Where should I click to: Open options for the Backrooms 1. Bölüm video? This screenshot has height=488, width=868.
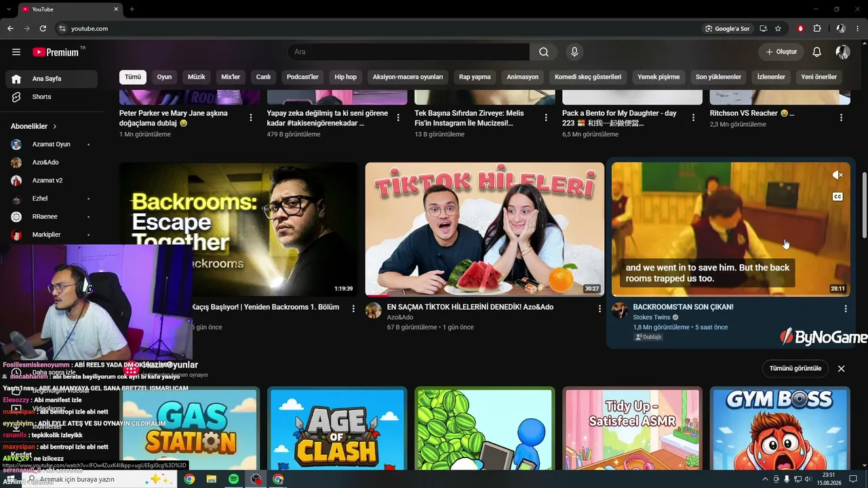pyautogui.click(x=353, y=308)
